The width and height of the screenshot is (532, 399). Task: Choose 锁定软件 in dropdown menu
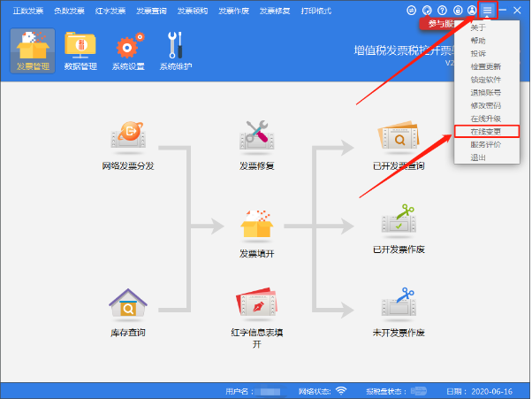click(487, 80)
